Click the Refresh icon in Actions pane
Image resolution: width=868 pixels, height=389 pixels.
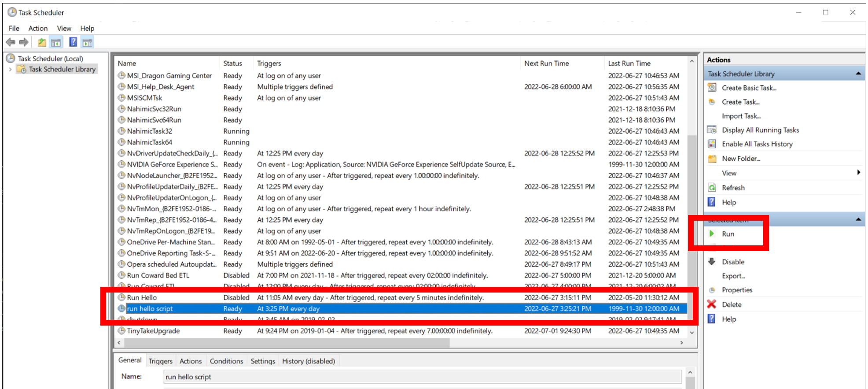point(712,188)
